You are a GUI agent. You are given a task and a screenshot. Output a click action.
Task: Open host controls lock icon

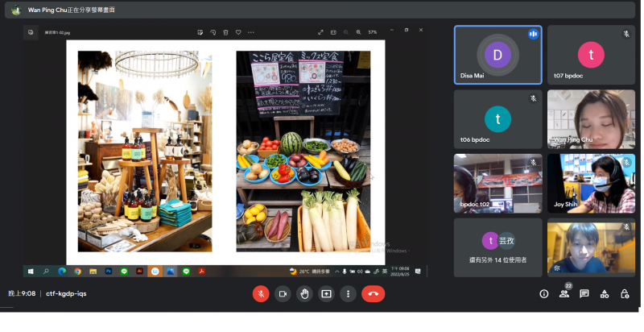click(625, 294)
